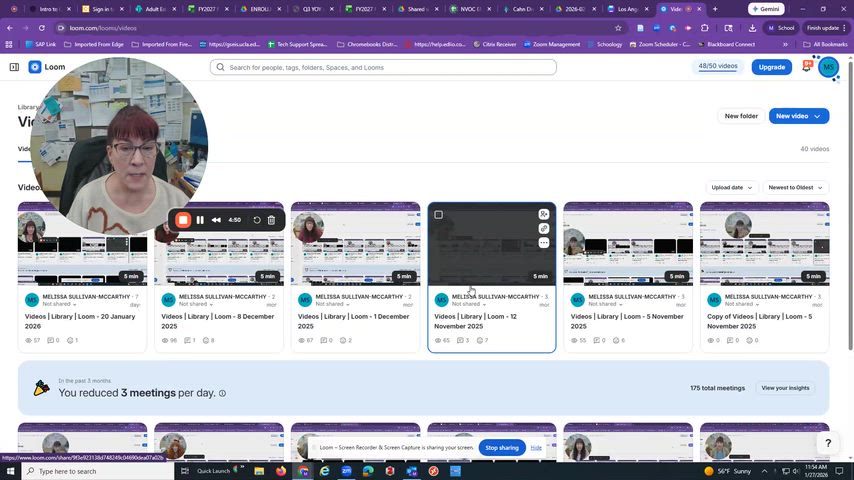Open Loom notifications bell
Image resolution: width=854 pixels, height=480 pixels.
[x=806, y=67]
